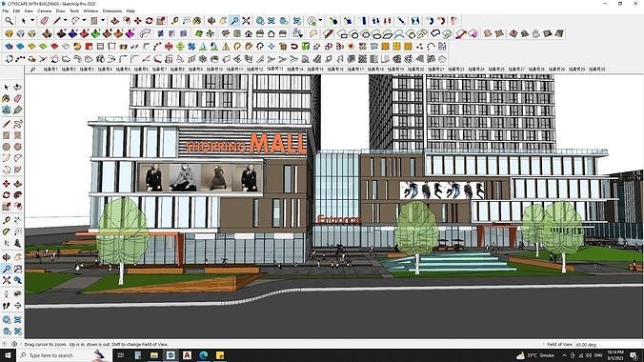Open the taskbar weather Smoke widget
The width and height of the screenshot is (644, 362).
[535, 355]
